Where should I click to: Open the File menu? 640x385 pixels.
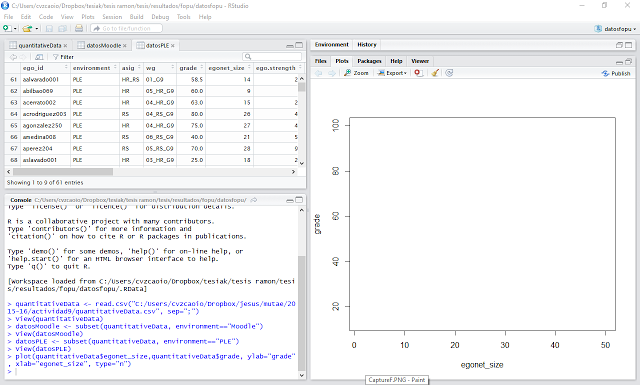click(x=8, y=17)
